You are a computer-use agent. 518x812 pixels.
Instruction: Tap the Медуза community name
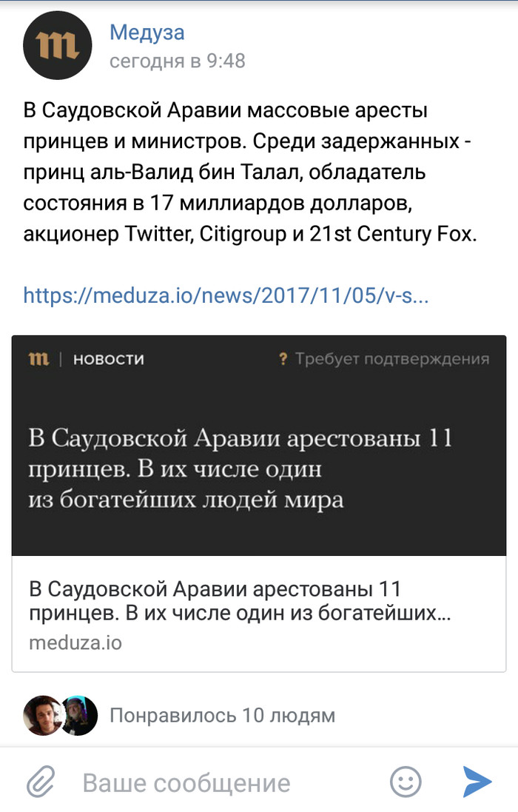tap(147, 33)
